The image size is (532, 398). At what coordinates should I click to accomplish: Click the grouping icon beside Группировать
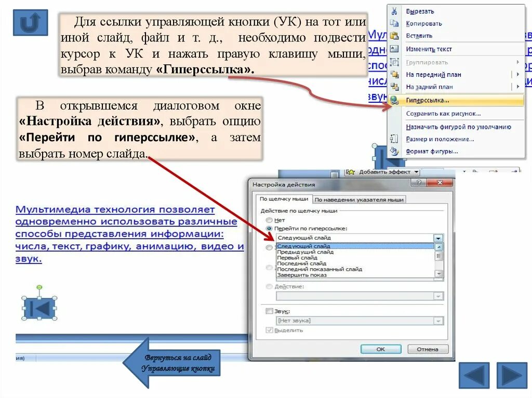394,62
